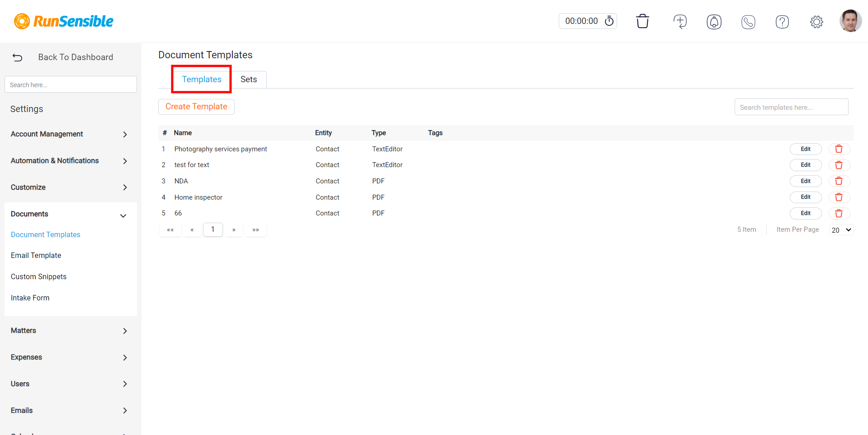Start the timer stopwatch icon
This screenshot has height=435, width=868.
609,21
